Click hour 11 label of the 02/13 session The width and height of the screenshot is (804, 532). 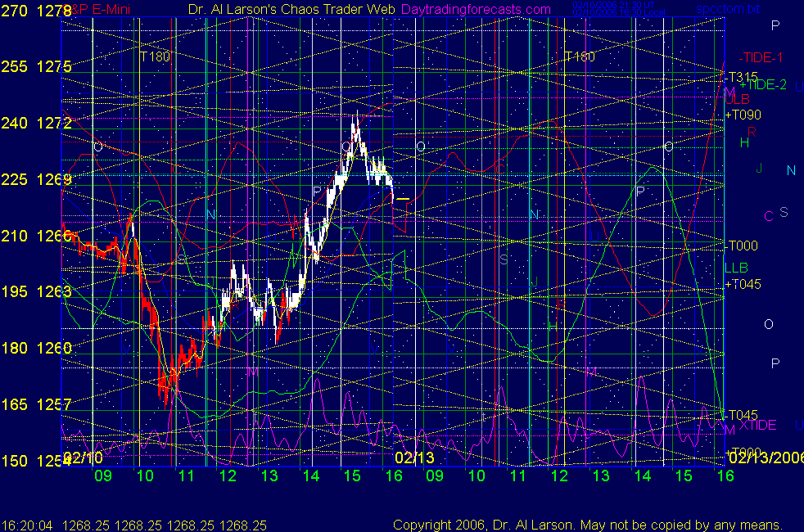518,476
